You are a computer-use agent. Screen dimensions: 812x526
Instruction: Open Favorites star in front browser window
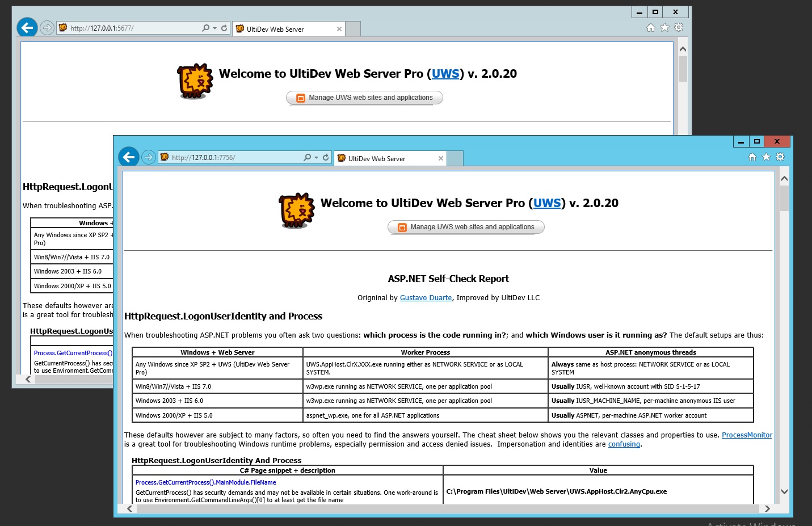click(x=766, y=157)
